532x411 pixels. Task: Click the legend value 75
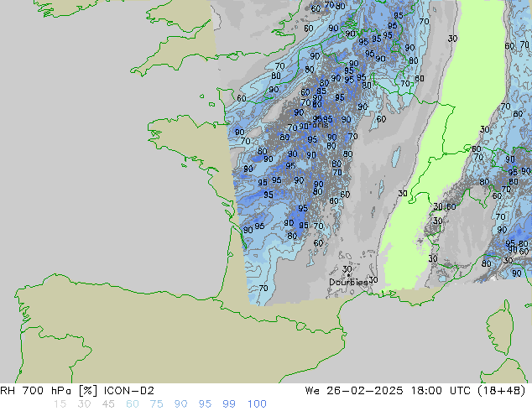point(156,404)
